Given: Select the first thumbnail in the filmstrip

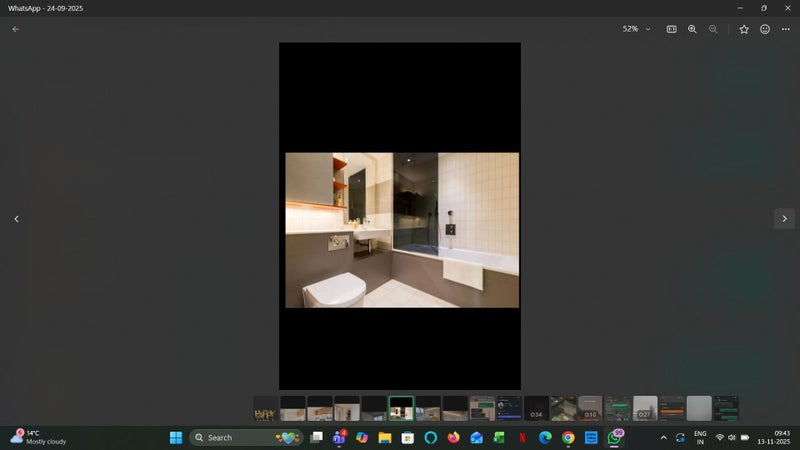Looking at the screenshot, I should pos(265,408).
